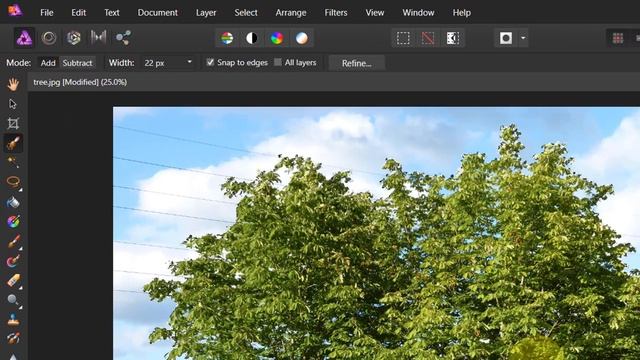This screenshot has height=360, width=640.
Task: Select the Move tool arrow
Action: (x=13, y=104)
